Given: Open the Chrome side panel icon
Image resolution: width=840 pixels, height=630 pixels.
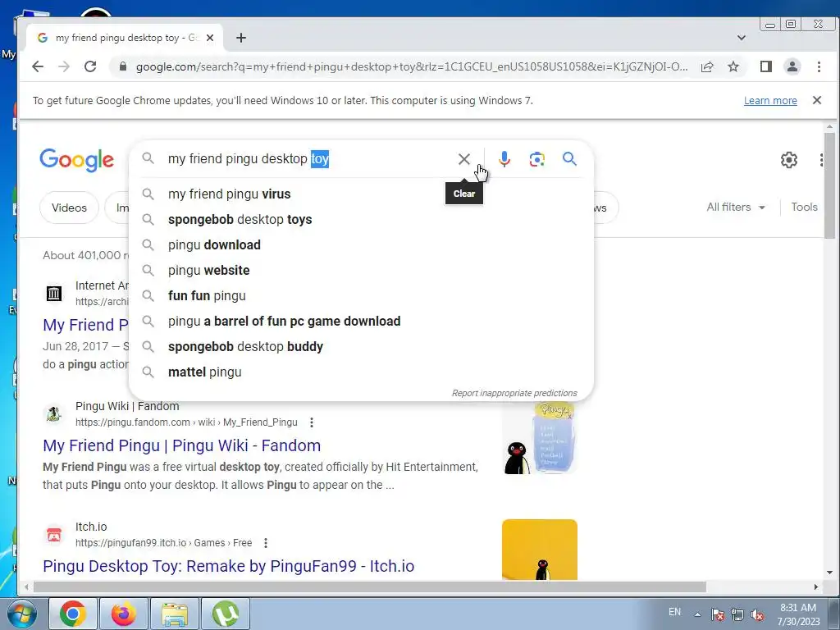Looking at the screenshot, I should pyautogui.click(x=766, y=66).
